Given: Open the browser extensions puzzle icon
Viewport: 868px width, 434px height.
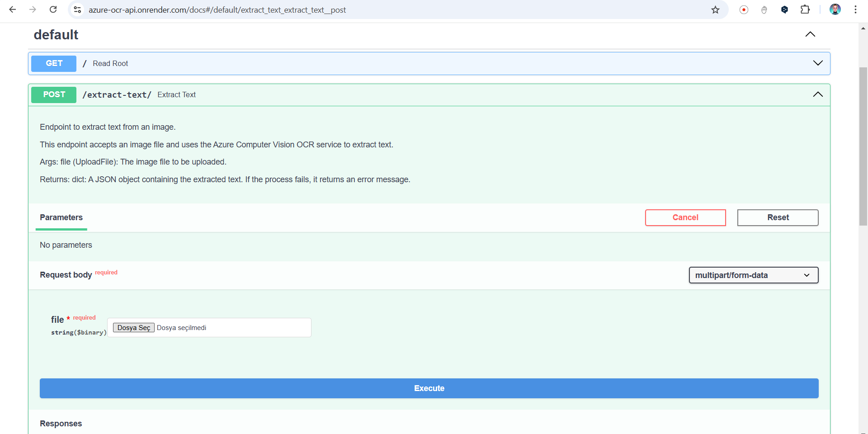Looking at the screenshot, I should point(805,9).
